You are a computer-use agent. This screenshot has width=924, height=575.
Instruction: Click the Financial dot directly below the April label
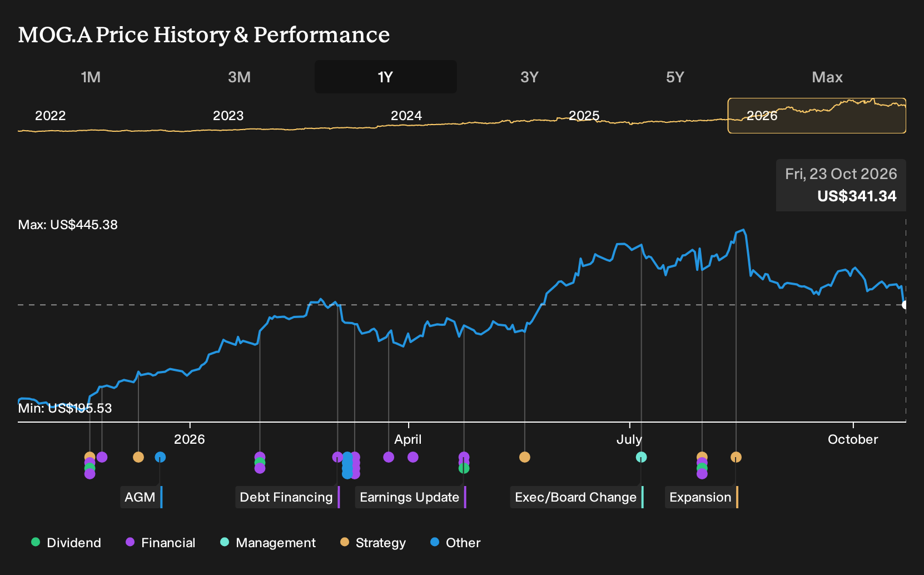[413, 457]
